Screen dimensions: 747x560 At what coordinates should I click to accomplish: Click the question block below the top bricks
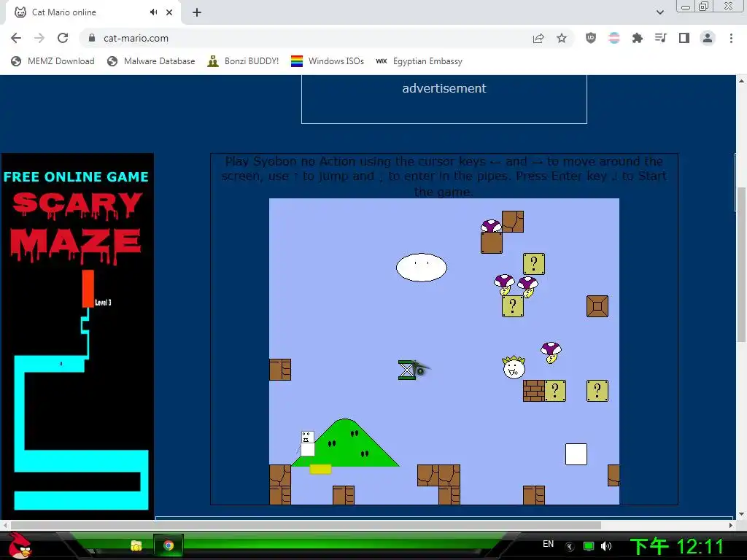pos(533,264)
